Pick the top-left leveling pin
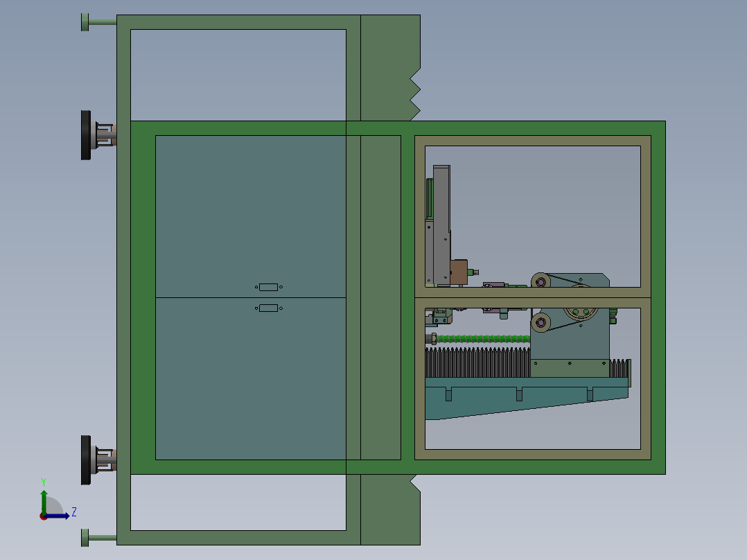Image resolution: width=747 pixels, height=560 pixels. pos(98,22)
